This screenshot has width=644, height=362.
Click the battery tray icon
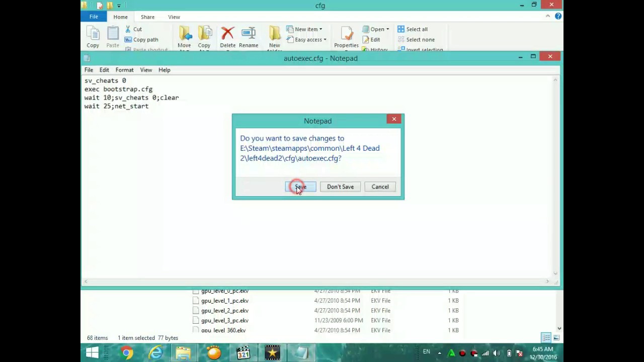tap(509, 353)
